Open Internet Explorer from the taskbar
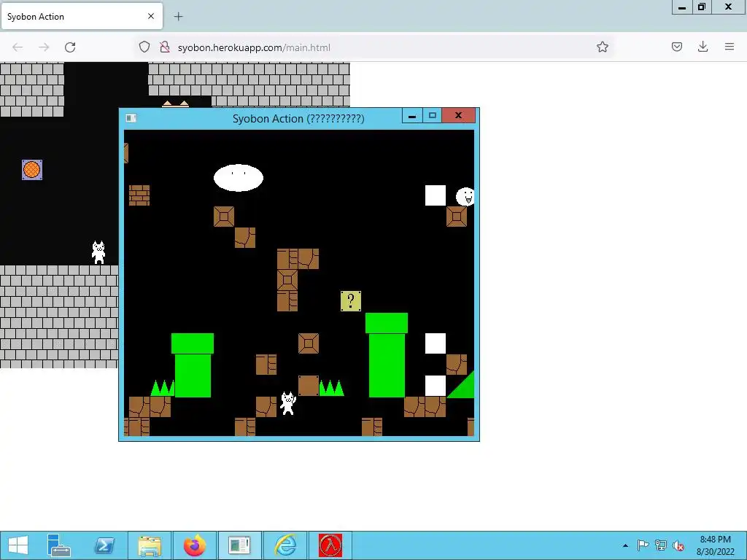The image size is (747, 560). point(285,545)
